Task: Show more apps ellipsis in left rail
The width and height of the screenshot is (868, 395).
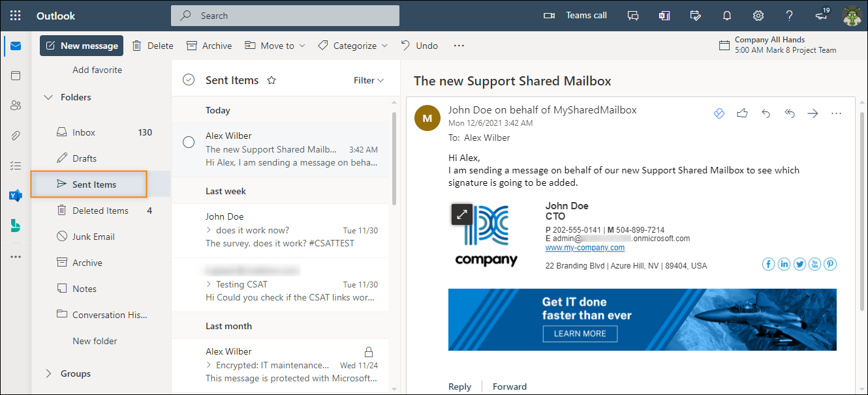Action: tap(16, 256)
